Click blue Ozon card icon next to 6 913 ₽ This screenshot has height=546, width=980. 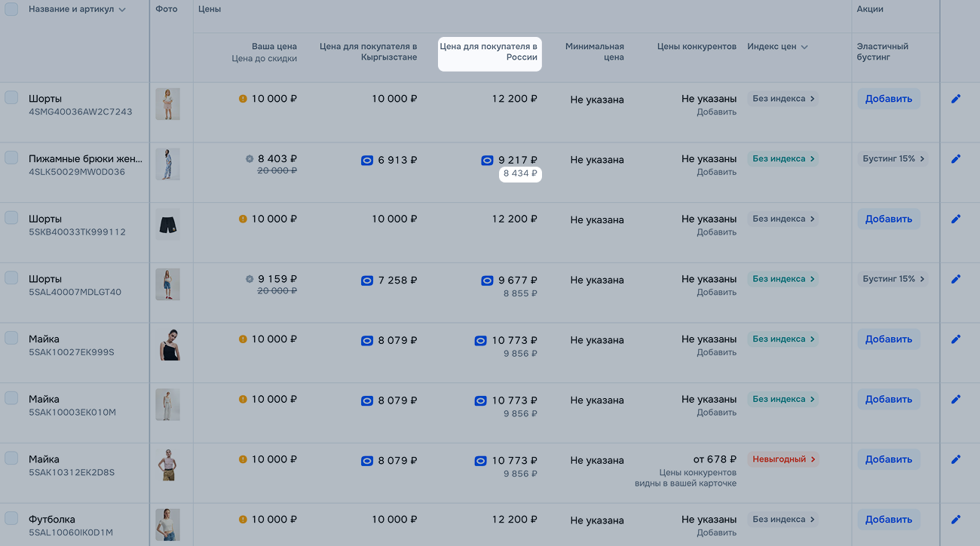[x=367, y=160]
